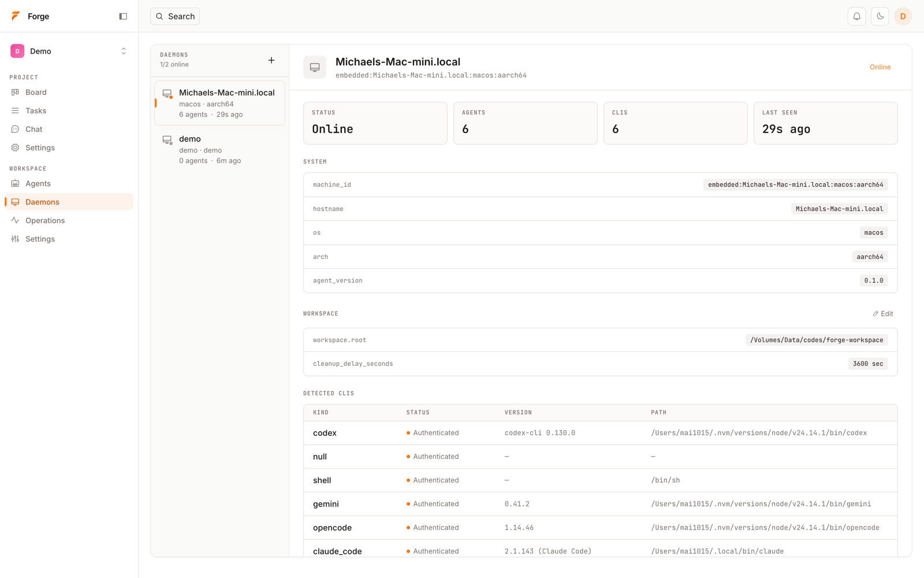The height and width of the screenshot is (578, 924).
Task: Open the user avatar D menu
Action: coord(903,16)
